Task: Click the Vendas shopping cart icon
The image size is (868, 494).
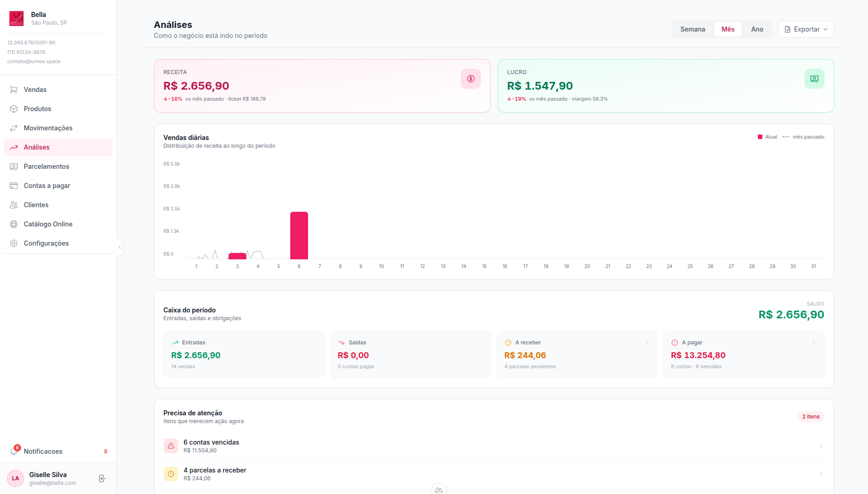Action: coord(14,90)
